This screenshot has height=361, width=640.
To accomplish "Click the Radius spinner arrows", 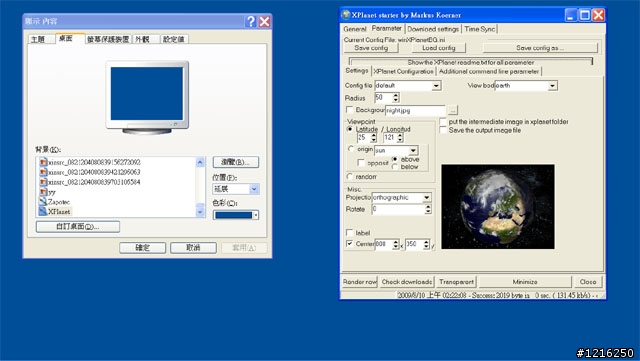I will [x=396, y=98].
